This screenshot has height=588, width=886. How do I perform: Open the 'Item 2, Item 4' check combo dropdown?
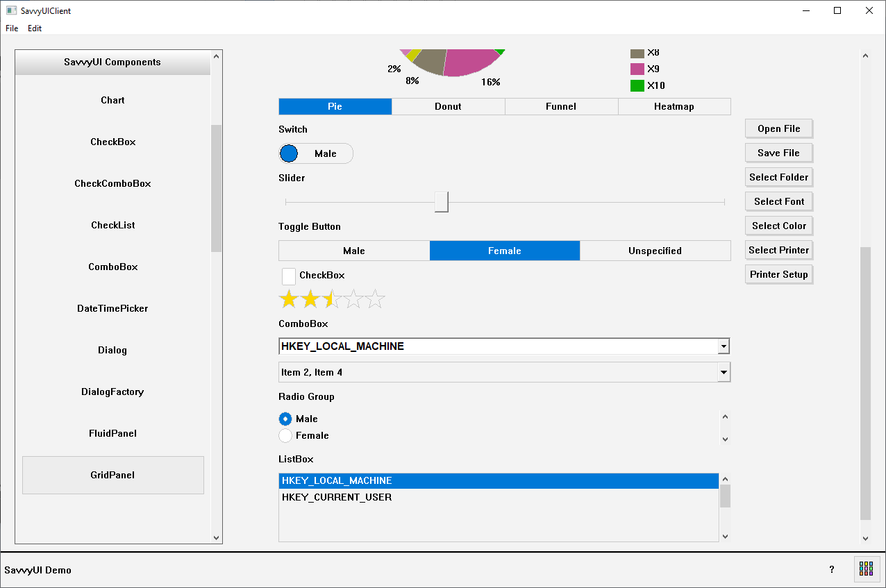click(724, 372)
